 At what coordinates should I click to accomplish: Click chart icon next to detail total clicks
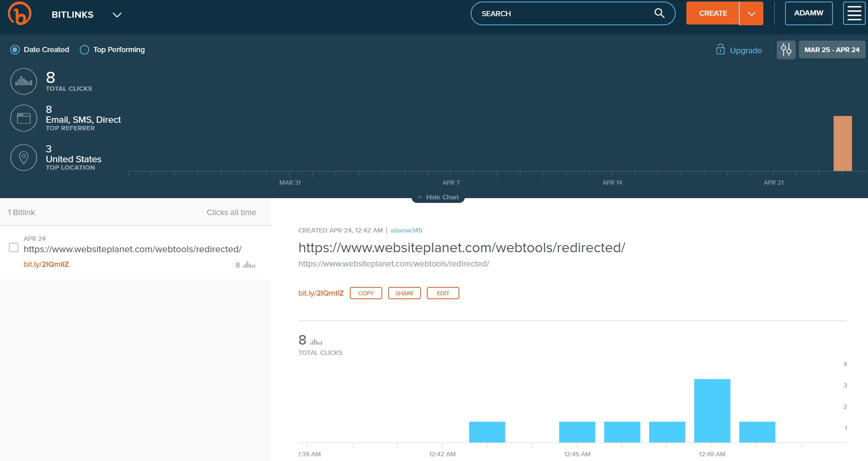[316, 341]
